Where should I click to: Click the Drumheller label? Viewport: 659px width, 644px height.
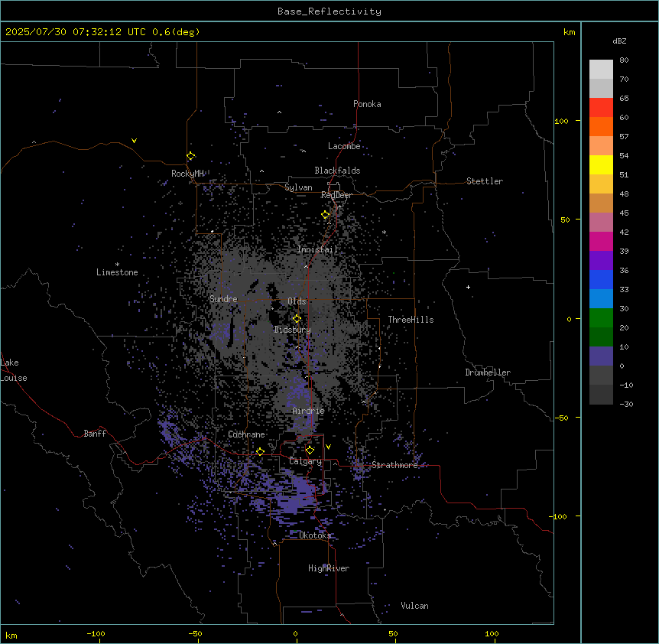point(488,372)
